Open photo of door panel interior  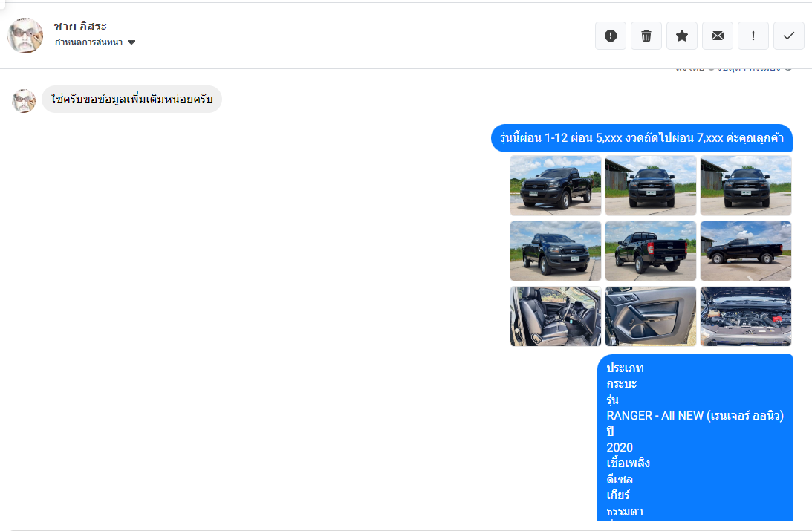(x=651, y=316)
